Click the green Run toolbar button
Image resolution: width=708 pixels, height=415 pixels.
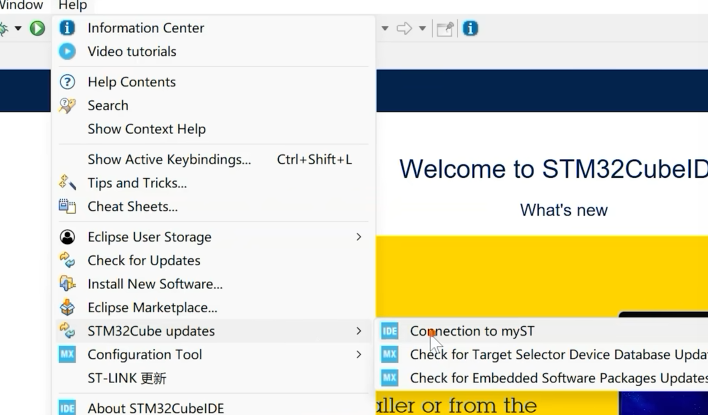(x=37, y=28)
